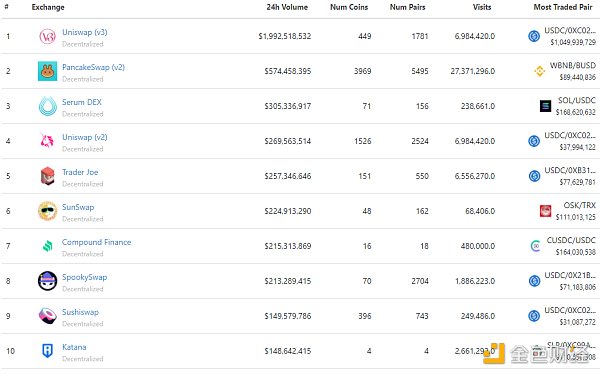Image resolution: width=600 pixels, height=375 pixels.
Task: Click the Katana shield logo
Action: pos(47,351)
